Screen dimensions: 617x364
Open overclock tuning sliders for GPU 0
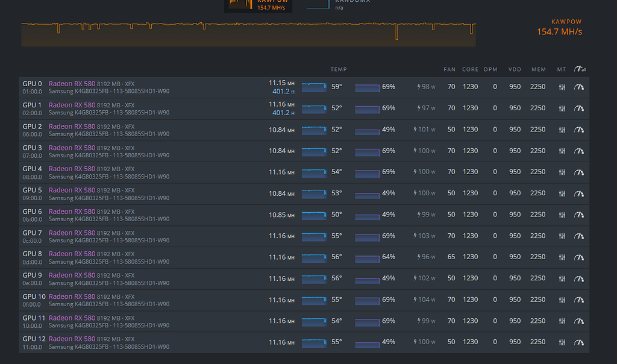(562, 87)
